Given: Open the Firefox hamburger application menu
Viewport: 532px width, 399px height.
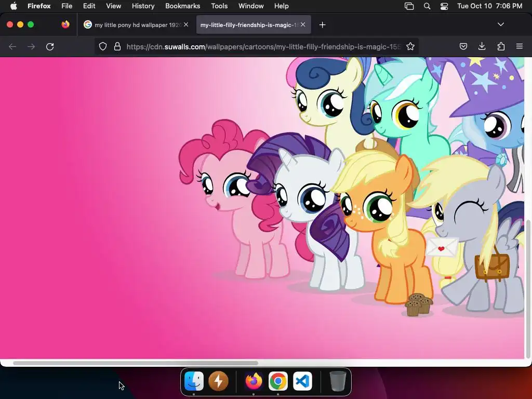Looking at the screenshot, I should click(520, 46).
